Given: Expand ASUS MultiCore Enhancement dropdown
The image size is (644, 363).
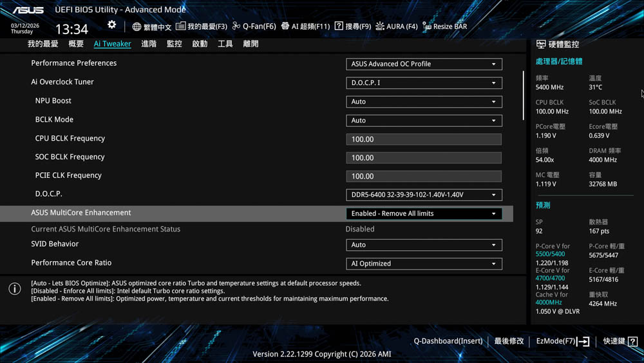Looking at the screenshot, I should (x=424, y=213).
